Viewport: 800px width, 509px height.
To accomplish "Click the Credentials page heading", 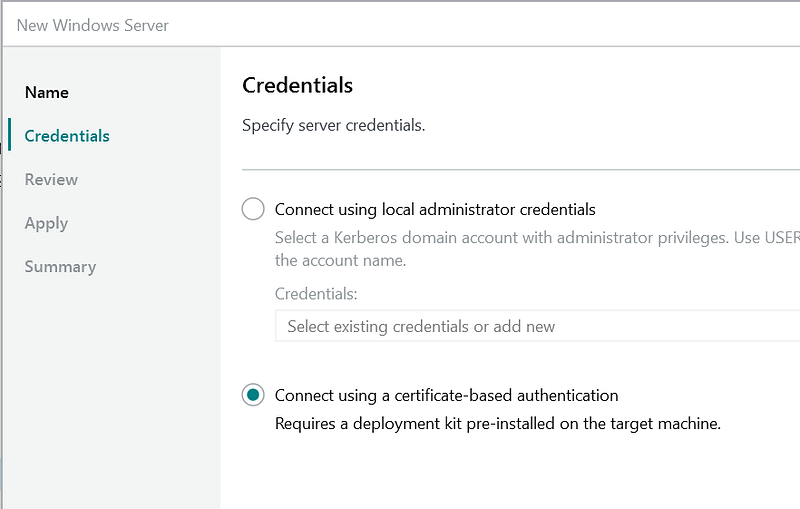I will point(298,85).
